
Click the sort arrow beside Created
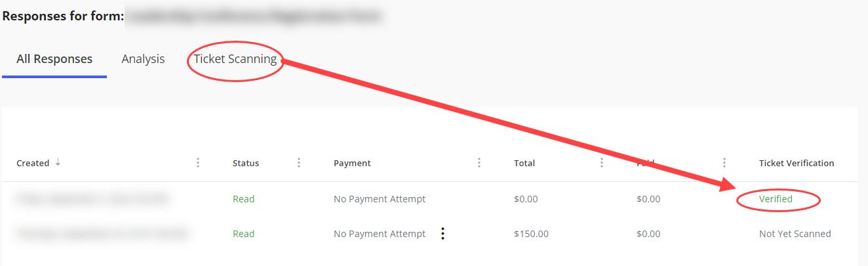pyautogui.click(x=58, y=163)
